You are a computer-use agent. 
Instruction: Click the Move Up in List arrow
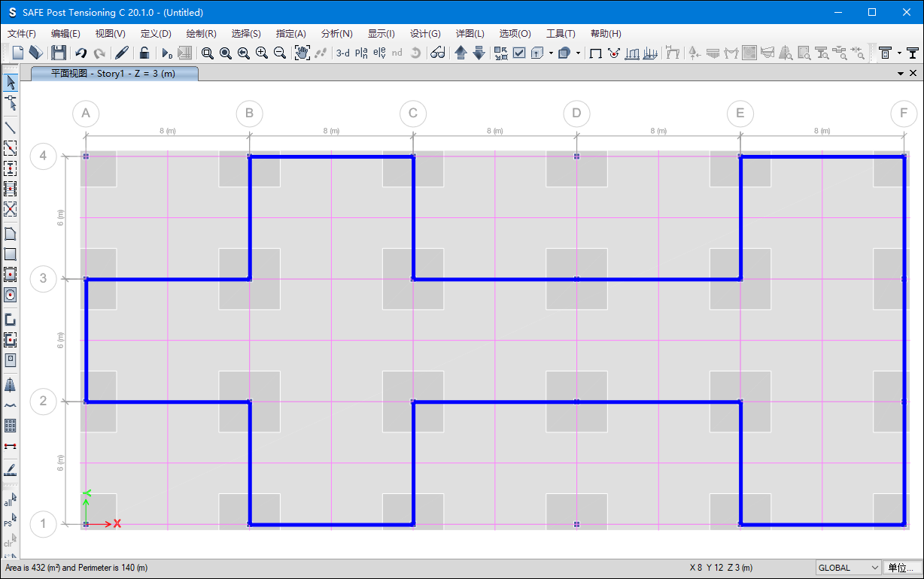(x=461, y=53)
